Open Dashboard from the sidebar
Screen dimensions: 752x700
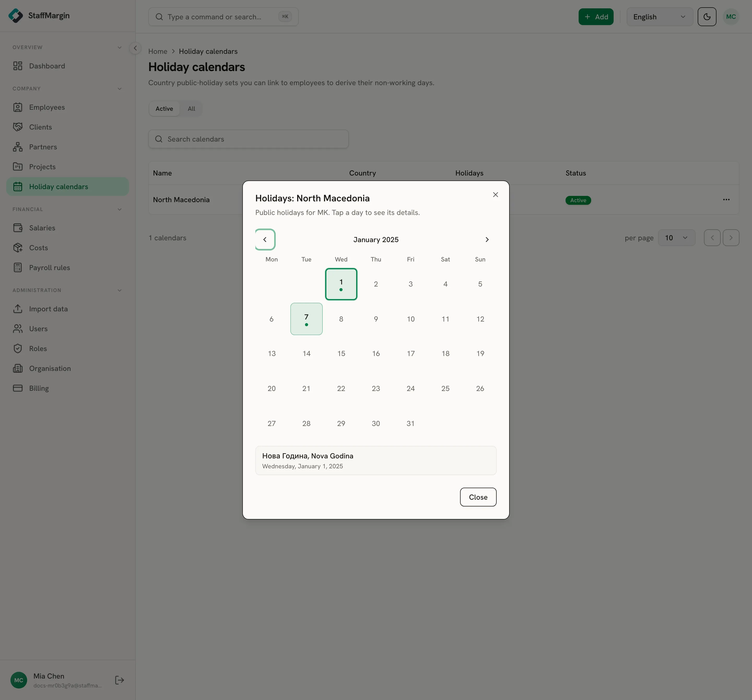point(67,66)
